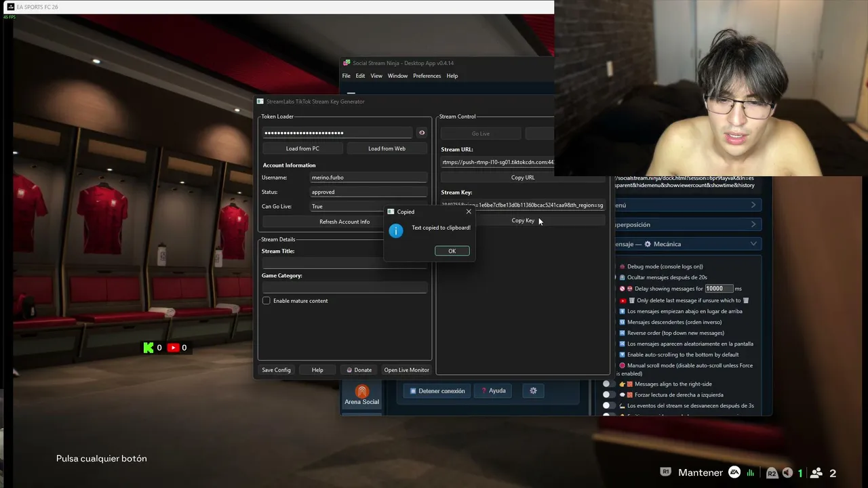Click 'Los mensajes aparecen aleatoriamente en la pantalla'

click(690, 344)
